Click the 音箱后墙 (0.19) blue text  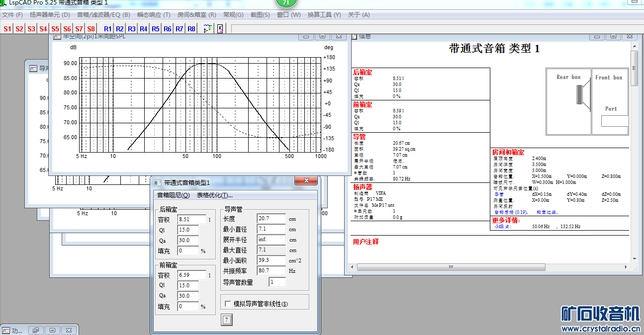click(x=511, y=212)
